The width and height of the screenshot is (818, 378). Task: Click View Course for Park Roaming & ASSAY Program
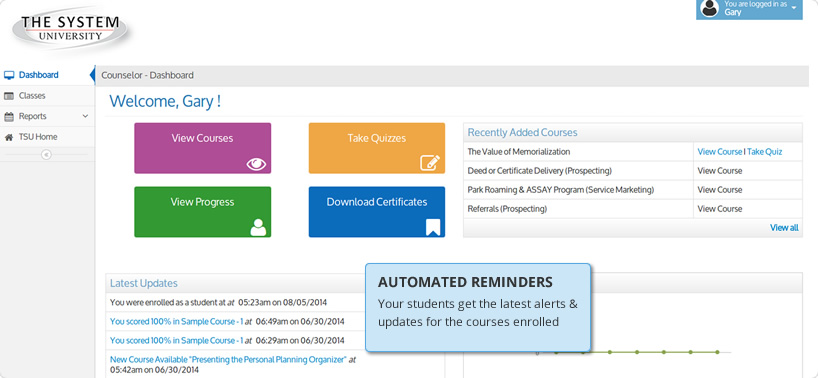coord(719,190)
